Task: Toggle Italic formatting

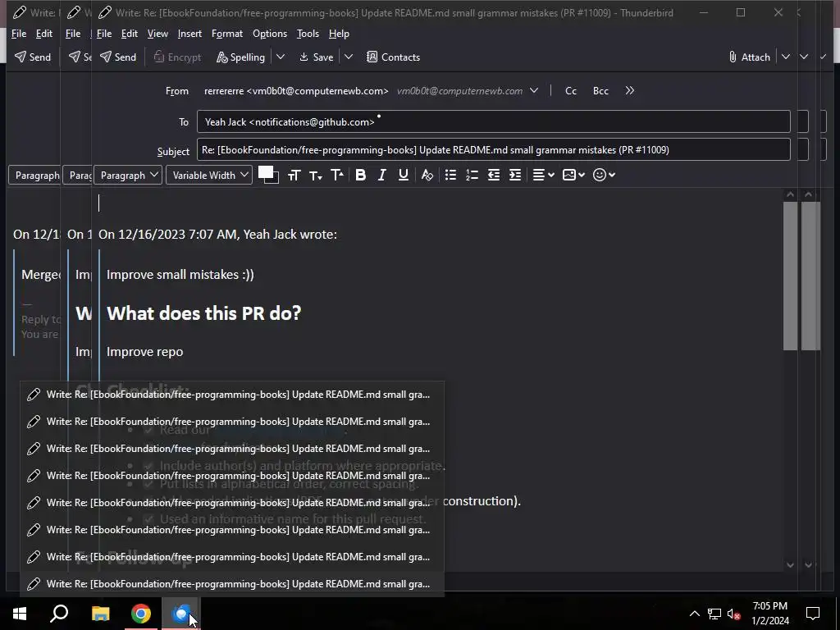Action: [x=382, y=176]
